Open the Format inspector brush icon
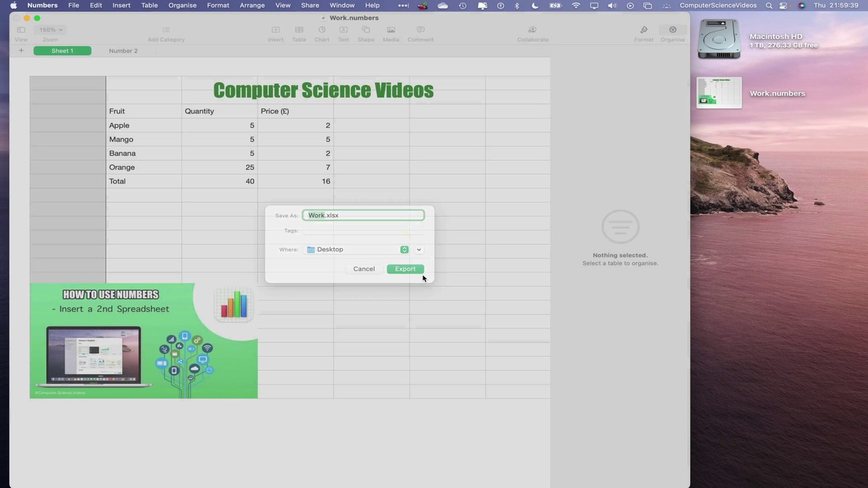 pos(644,30)
